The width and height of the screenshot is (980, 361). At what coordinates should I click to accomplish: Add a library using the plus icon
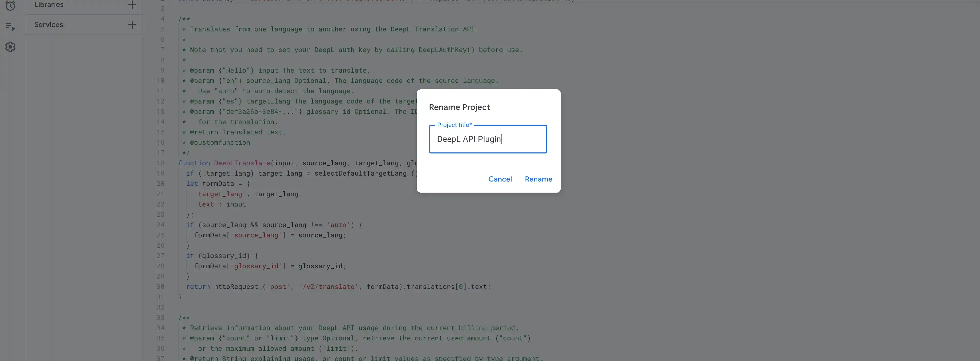click(x=132, y=5)
